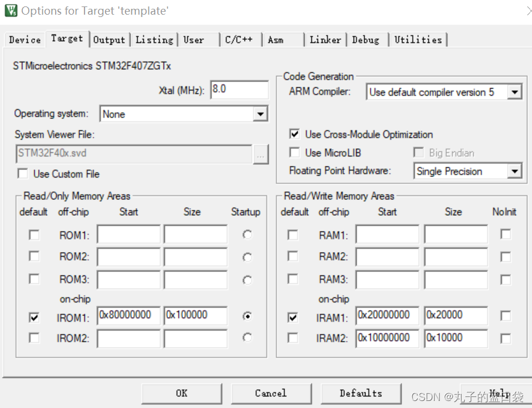The image size is (532, 408).
Task: Edit the IRAM1 Size 0x20000 field
Action: [x=456, y=316]
